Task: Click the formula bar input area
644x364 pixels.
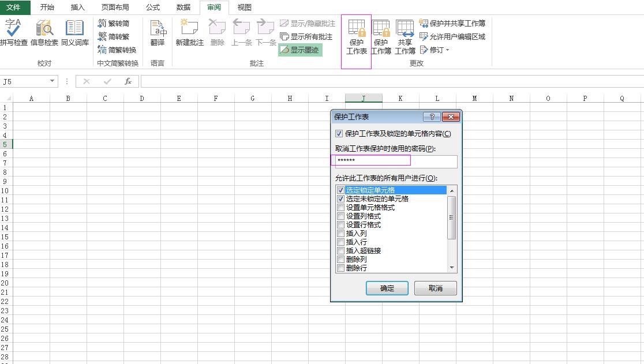Action: tap(392, 81)
